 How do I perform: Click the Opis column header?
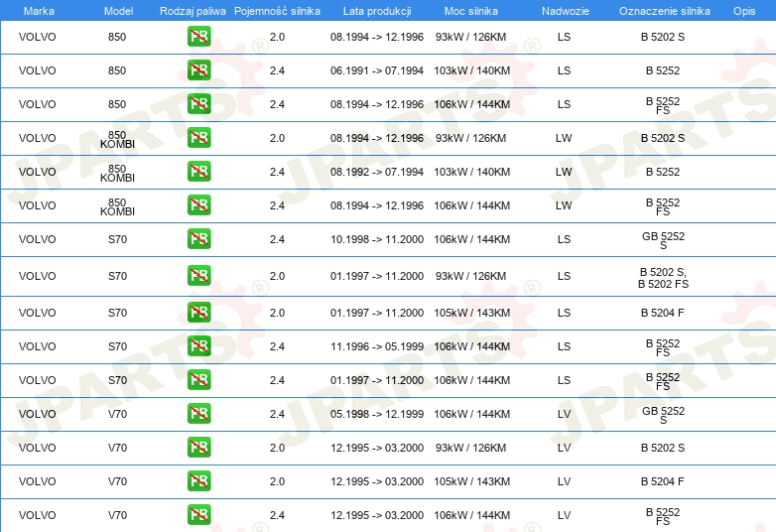tap(744, 11)
